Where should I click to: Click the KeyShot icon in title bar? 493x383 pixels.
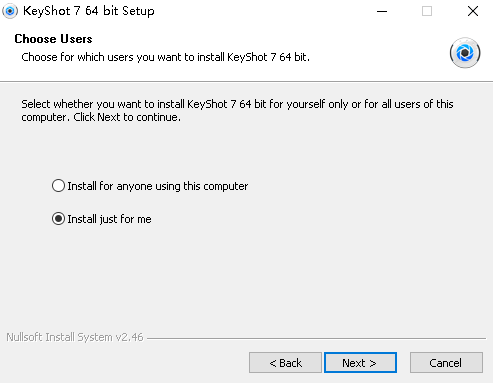10,11
